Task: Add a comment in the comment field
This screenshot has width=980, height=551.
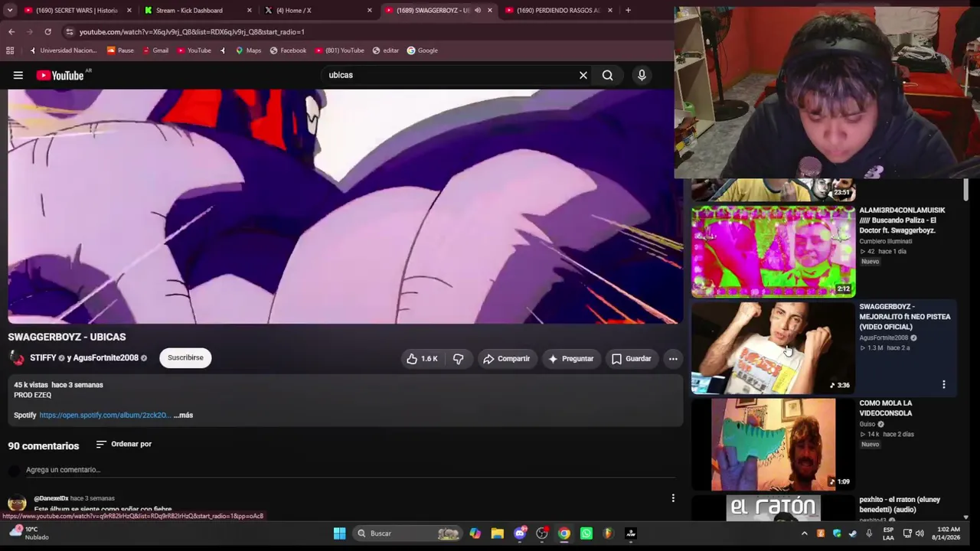Action: 352,470
